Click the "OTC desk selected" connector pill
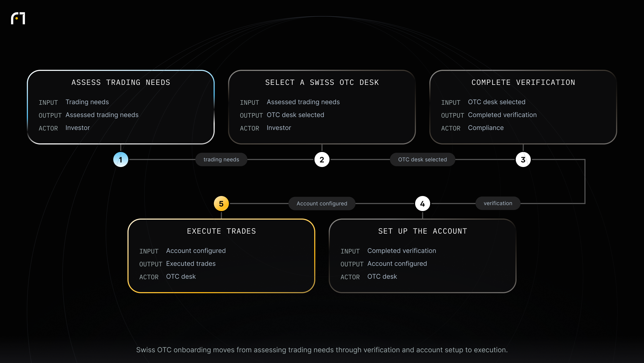Screen dimensions: 644x363 [x=423, y=159]
